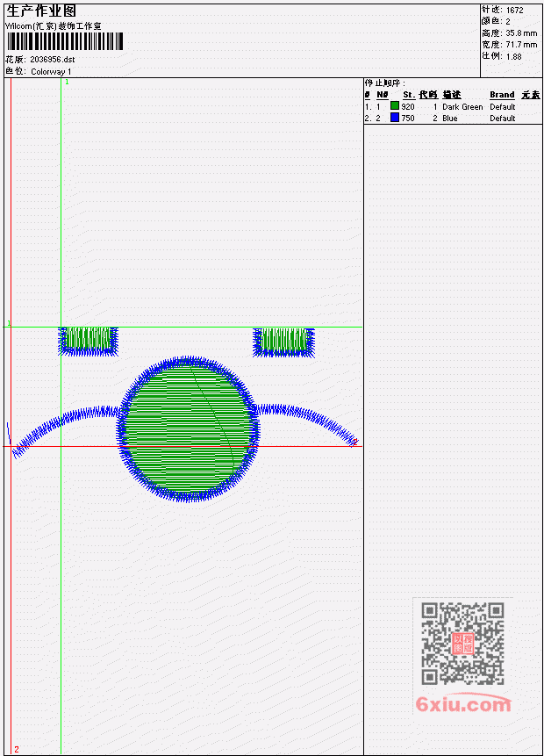Click the green '1' marker at top
The image size is (544, 756).
click(67, 82)
